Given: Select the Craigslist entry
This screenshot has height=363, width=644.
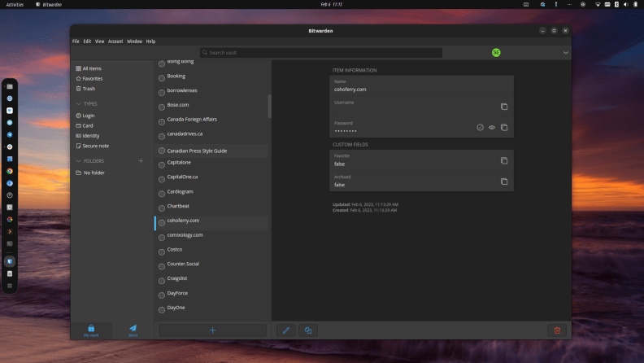Looking at the screenshot, I should pyautogui.click(x=211, y=279).
